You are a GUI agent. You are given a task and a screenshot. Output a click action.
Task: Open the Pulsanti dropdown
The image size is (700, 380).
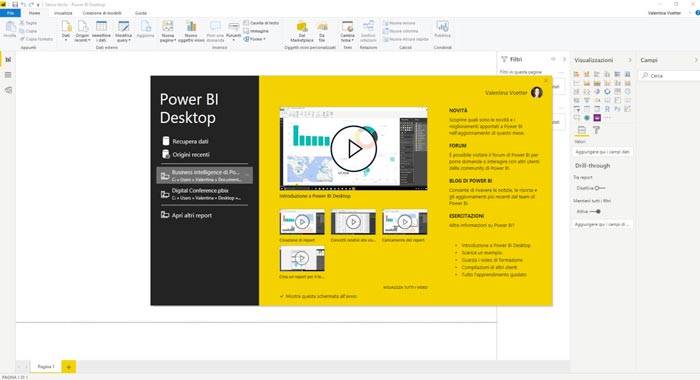click(x=233, y=31)
